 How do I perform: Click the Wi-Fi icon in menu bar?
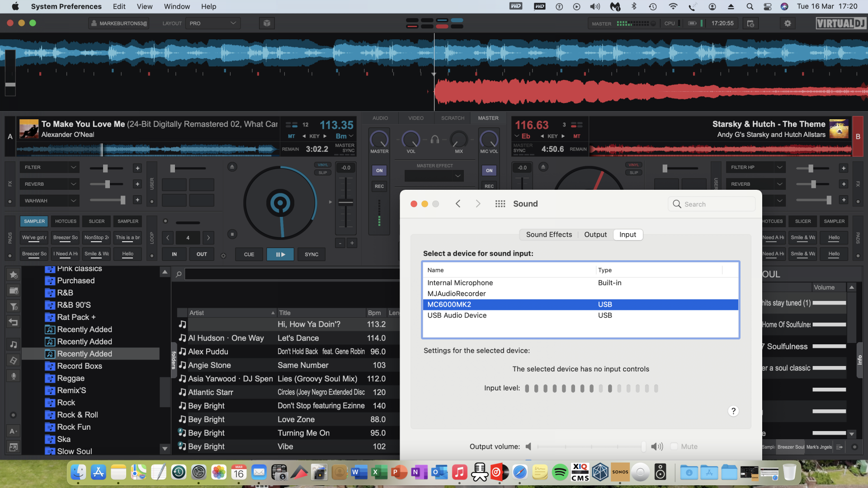(x=673, y=6)
